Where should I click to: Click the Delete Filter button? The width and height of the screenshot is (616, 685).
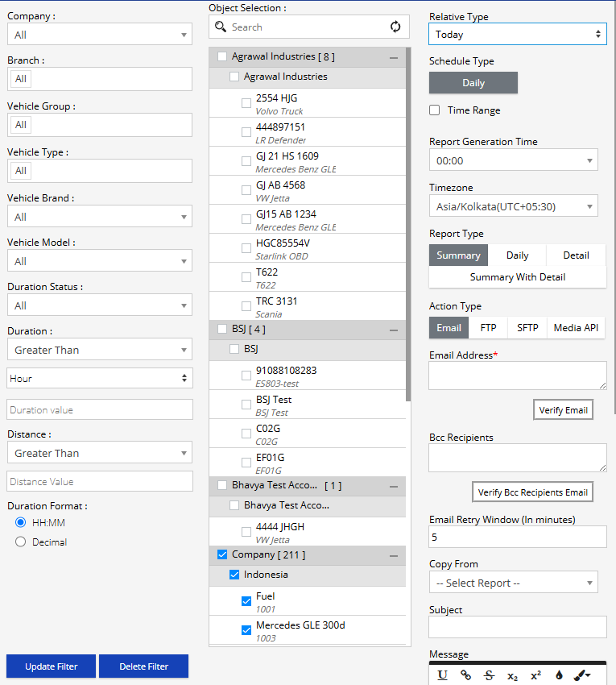pos(143,666)
